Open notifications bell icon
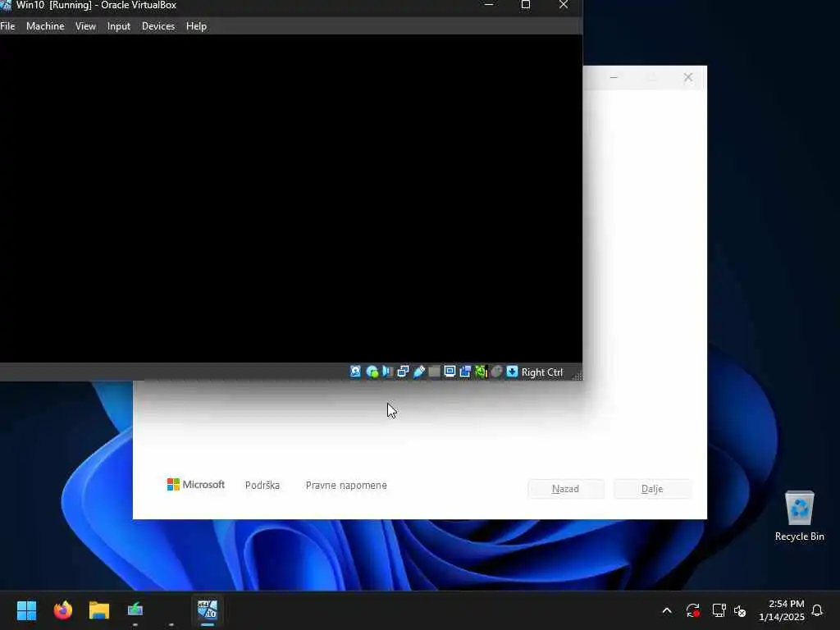Screen dimensions: 840x630 pos(818,610)
